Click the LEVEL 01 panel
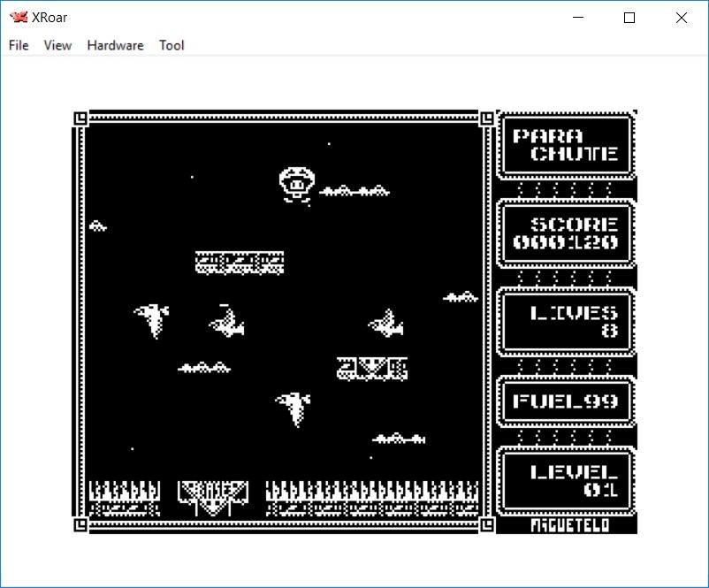Screen dimensions: 709x588 (x=567, y=481)
